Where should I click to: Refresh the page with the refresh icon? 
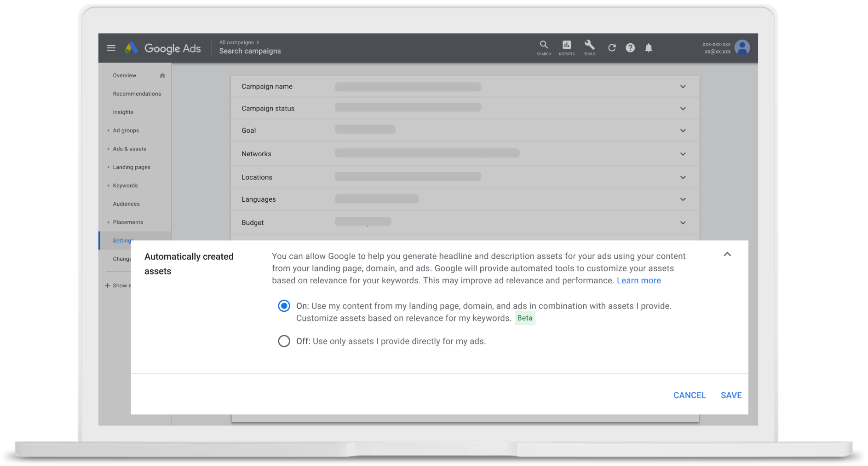coord(612,47)
